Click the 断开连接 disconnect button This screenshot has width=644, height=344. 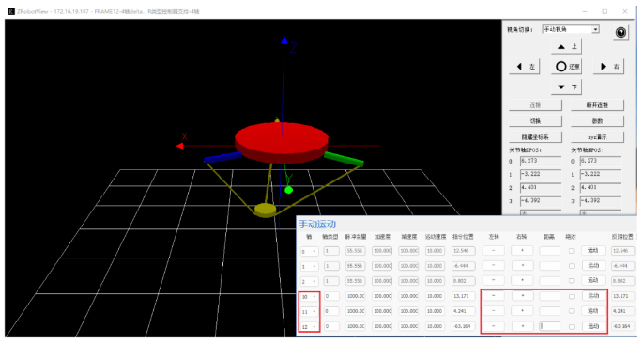coord(597,105)
